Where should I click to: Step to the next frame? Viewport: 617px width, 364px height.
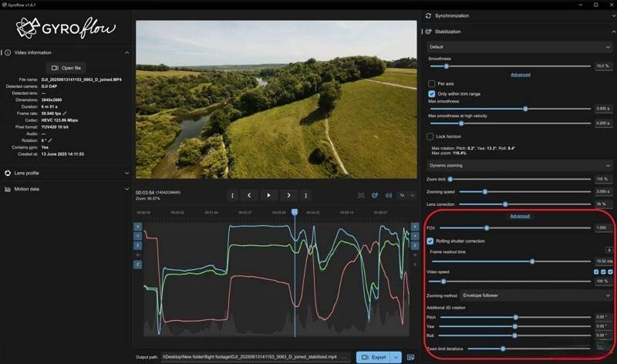pyautogui.click(x=288, y=195)
